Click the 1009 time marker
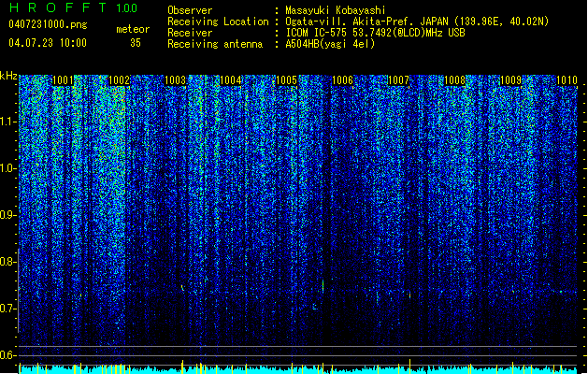The height and width of the screenshot is (374, 588). [510, 80]
